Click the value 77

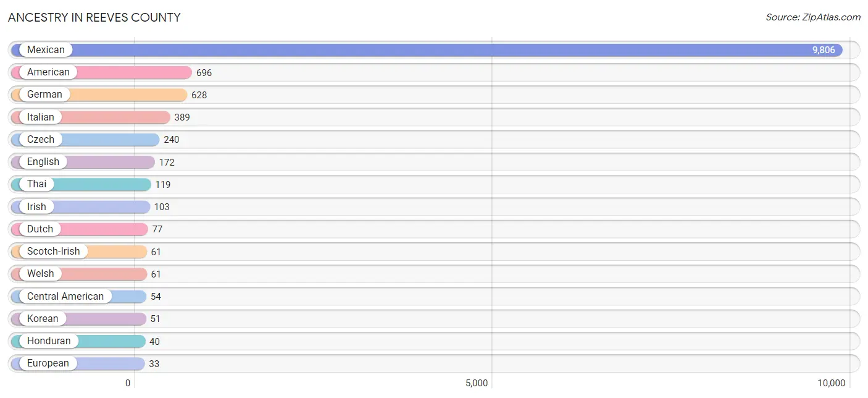click(157, 229)
